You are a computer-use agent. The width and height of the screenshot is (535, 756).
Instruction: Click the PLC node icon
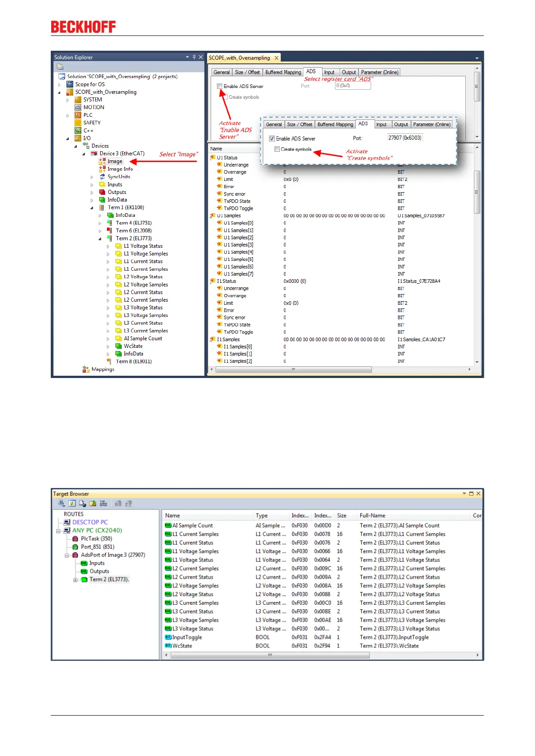coord(78,115)
